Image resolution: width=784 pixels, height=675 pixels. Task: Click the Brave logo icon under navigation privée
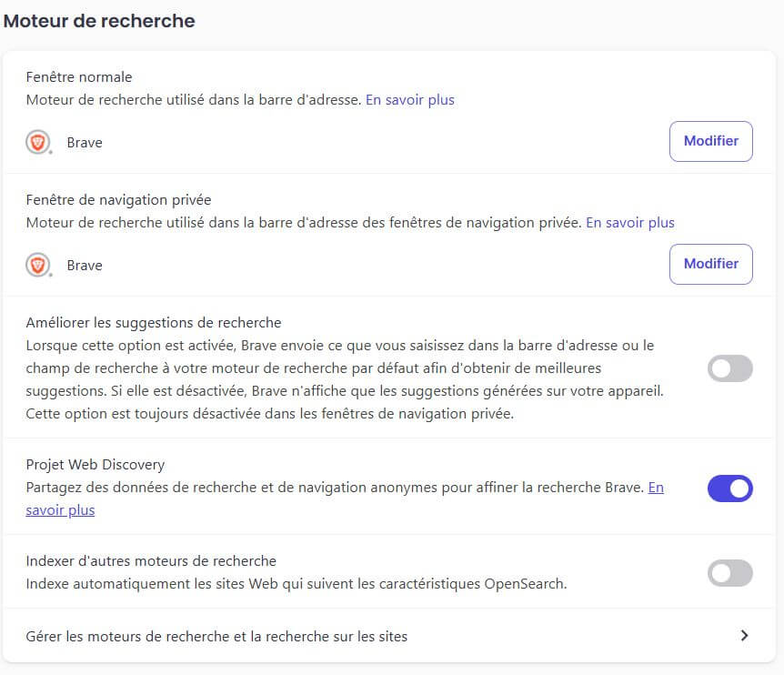(x=38, y=265)
